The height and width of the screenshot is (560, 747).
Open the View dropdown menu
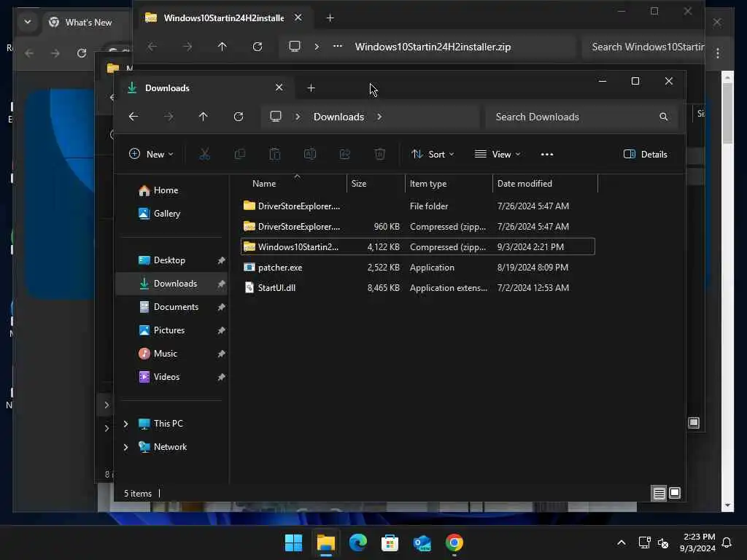click(498, 155)
